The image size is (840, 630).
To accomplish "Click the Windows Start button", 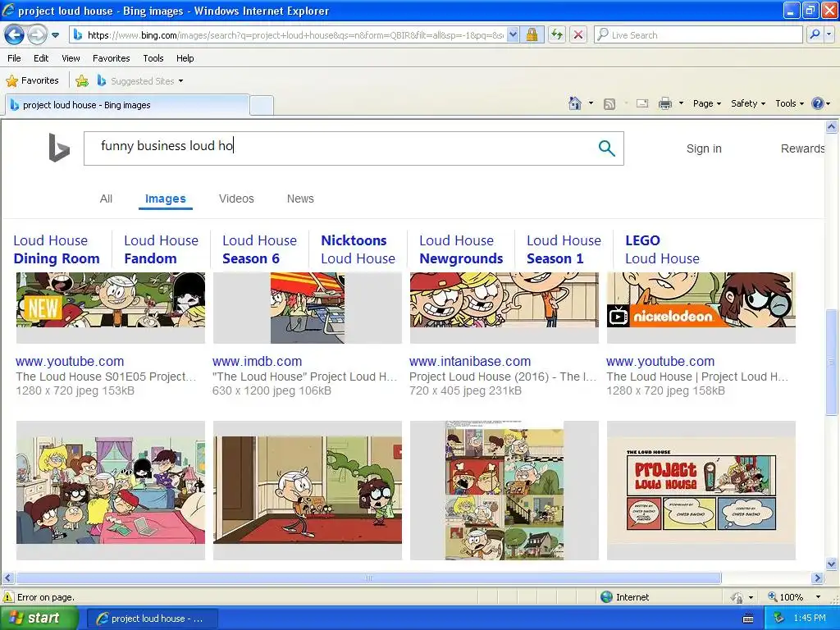I will (39, 619).
